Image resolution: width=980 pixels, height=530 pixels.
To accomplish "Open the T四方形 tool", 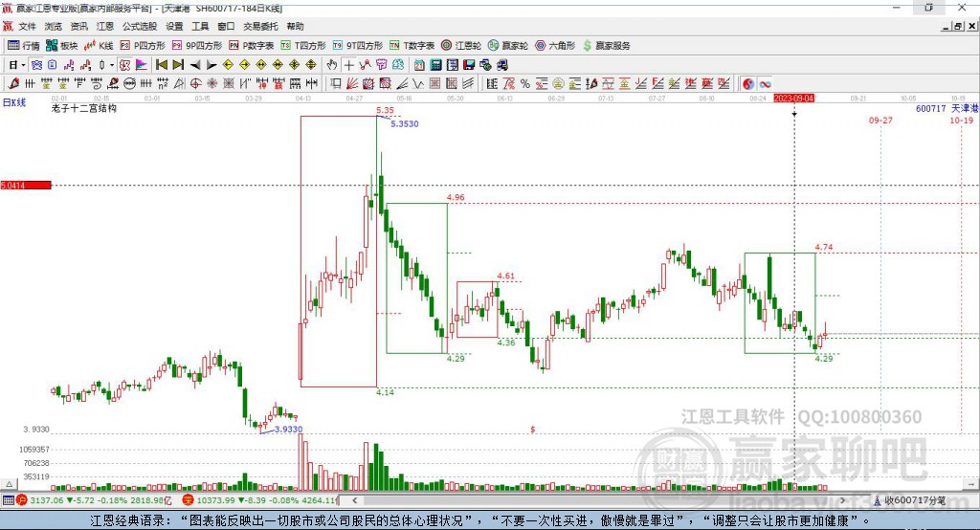I will coord(303,46).
